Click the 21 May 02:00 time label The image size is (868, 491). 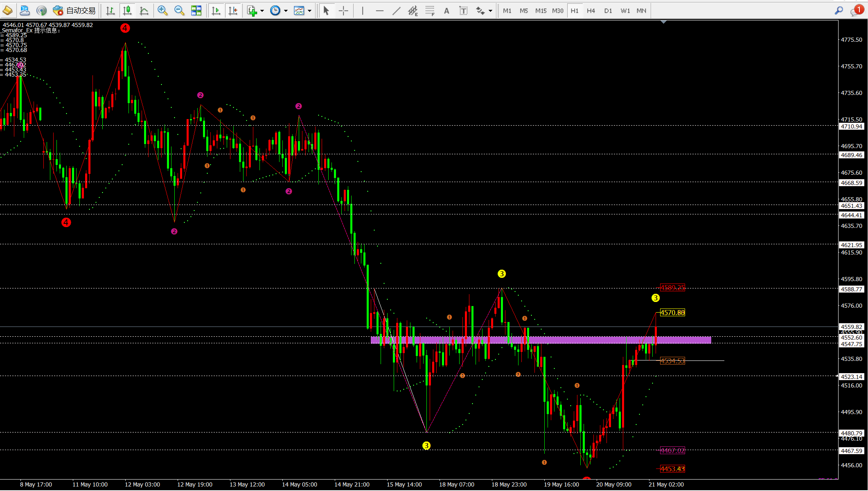click(666, 484)
